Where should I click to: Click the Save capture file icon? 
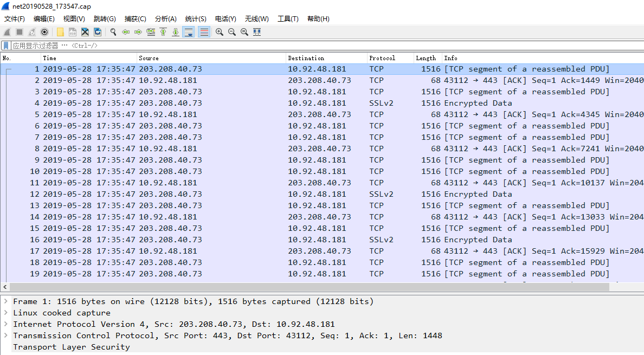coord(73,32)
